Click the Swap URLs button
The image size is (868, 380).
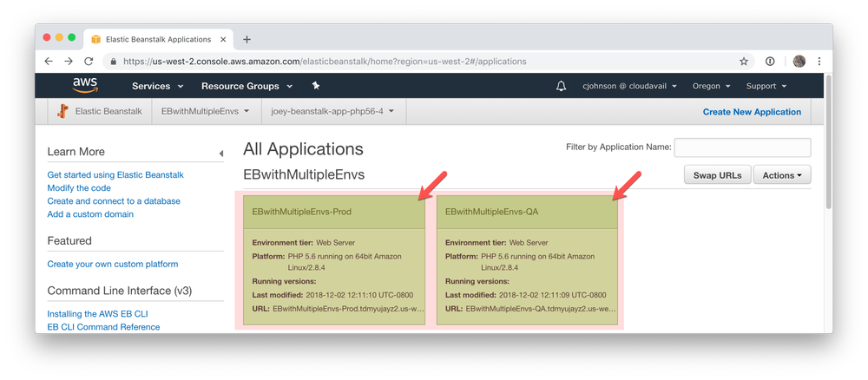tap(718, 174)
